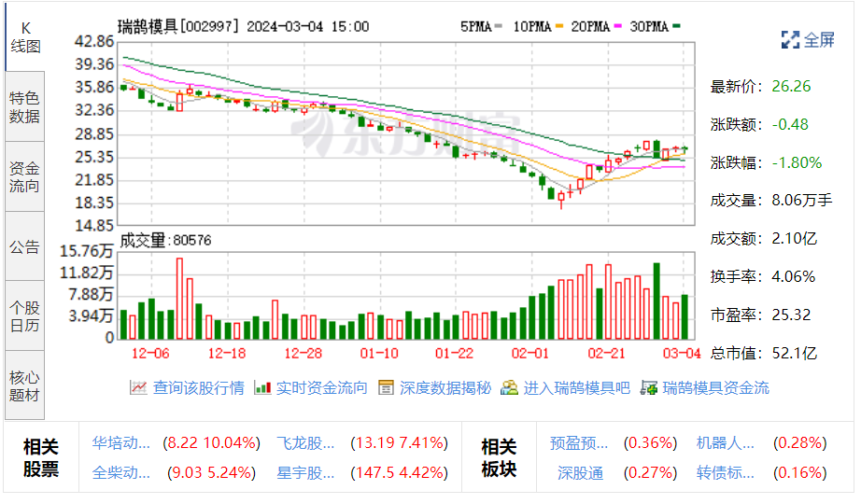861x504 pixels.
Task: Click the 成交量:80576 volume label
Action: [x=165, y=240]
